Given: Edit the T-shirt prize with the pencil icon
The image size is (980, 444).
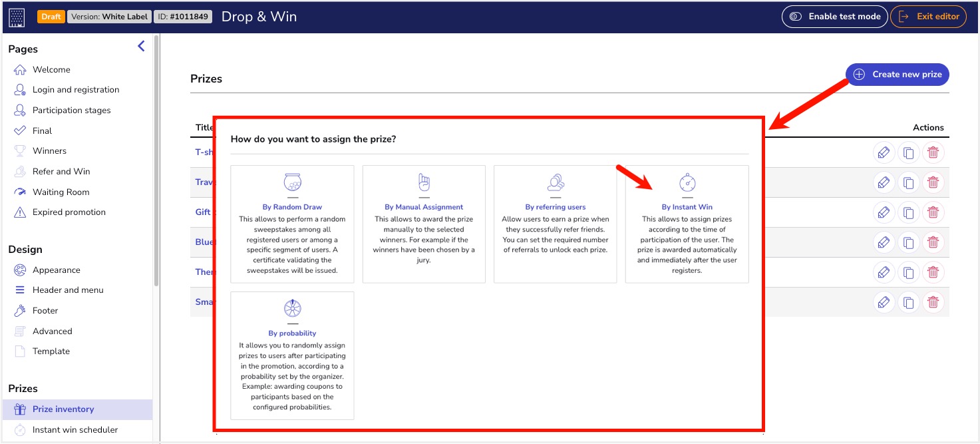Looking at the screenshot, I should click(x=884, y=152).
